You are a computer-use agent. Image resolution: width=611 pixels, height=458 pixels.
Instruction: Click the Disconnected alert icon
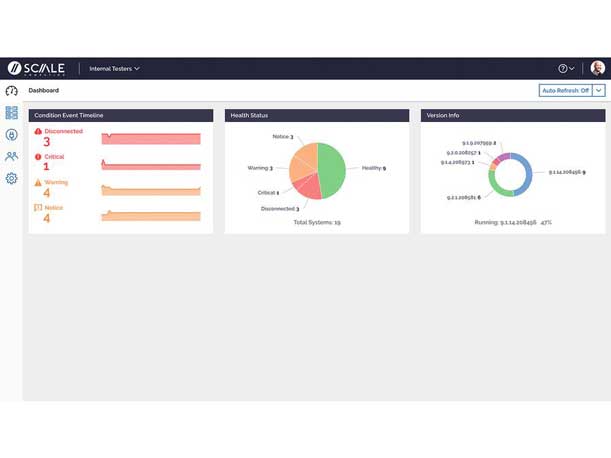point(38,131)
